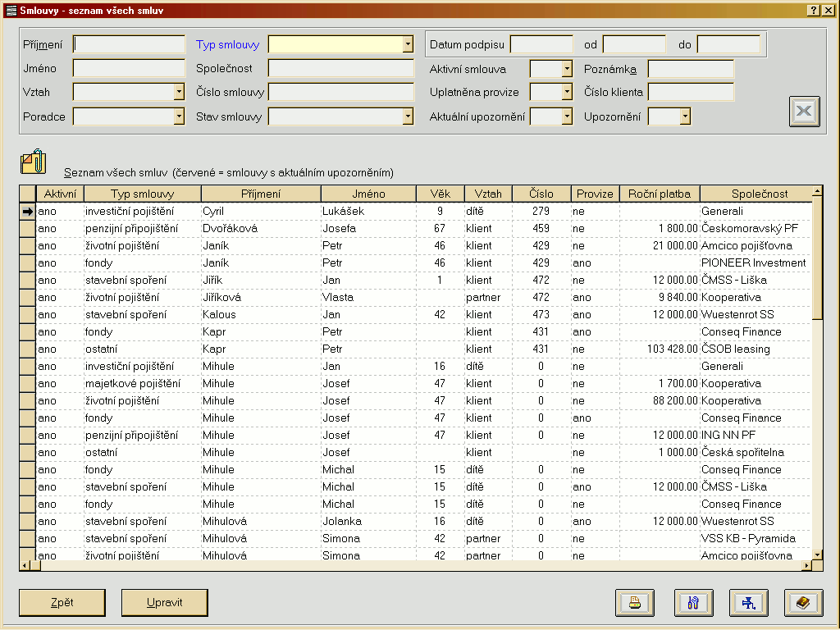Click into the Příjmení filter field
Image resolution: width=840 pixels, height=630 pixels.
[129, 44]
